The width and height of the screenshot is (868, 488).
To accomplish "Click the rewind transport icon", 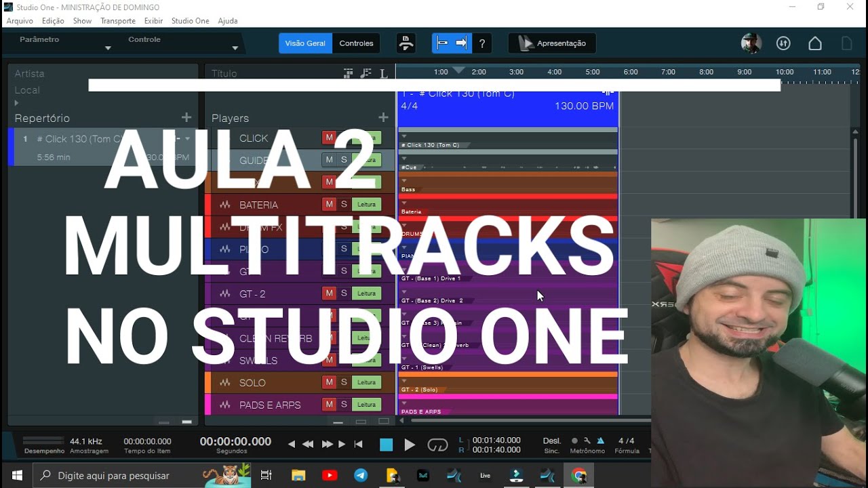I will 308,445.
